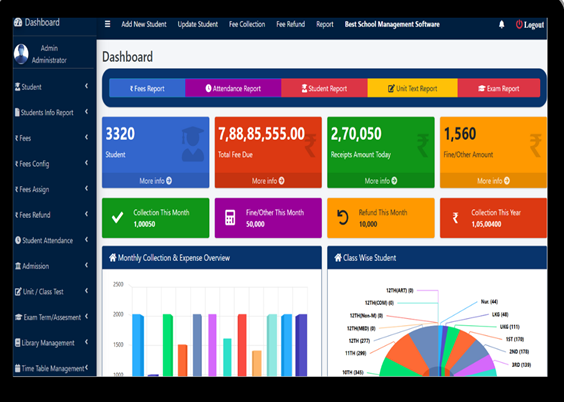Click the 3320 student count
The height and width of the screenshot is (402, 564).
point(120,134)
